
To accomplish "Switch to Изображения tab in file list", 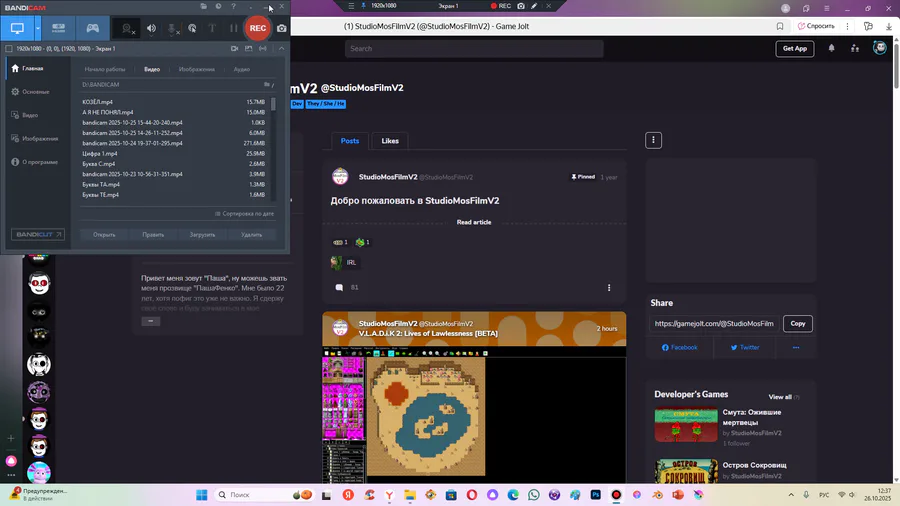I will (196, 69).
